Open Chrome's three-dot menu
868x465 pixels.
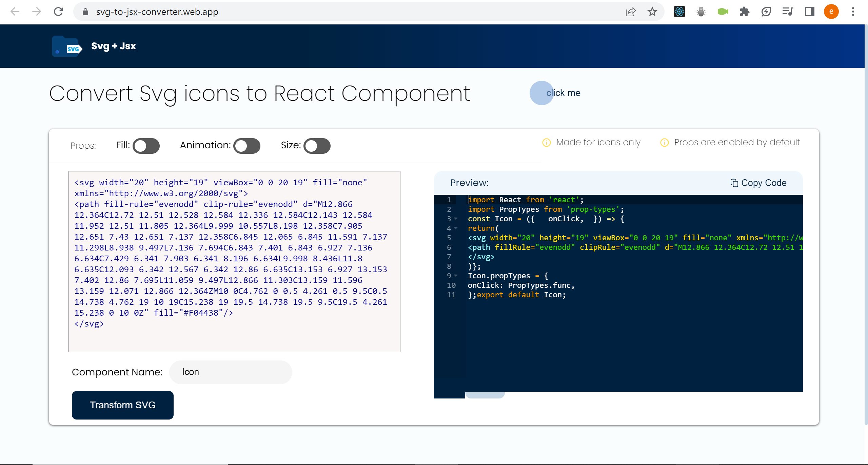853,12
